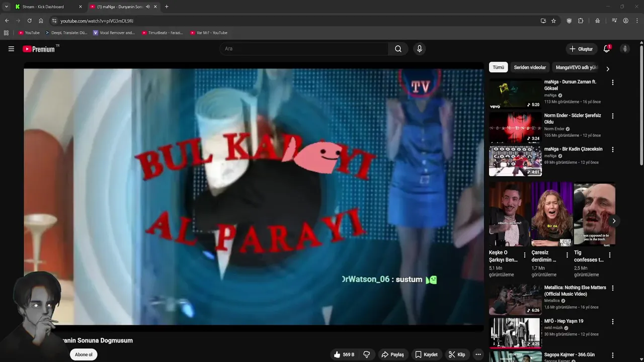Like the video with thumbs up
Screen dimensions: 644x362
[344, 354]
